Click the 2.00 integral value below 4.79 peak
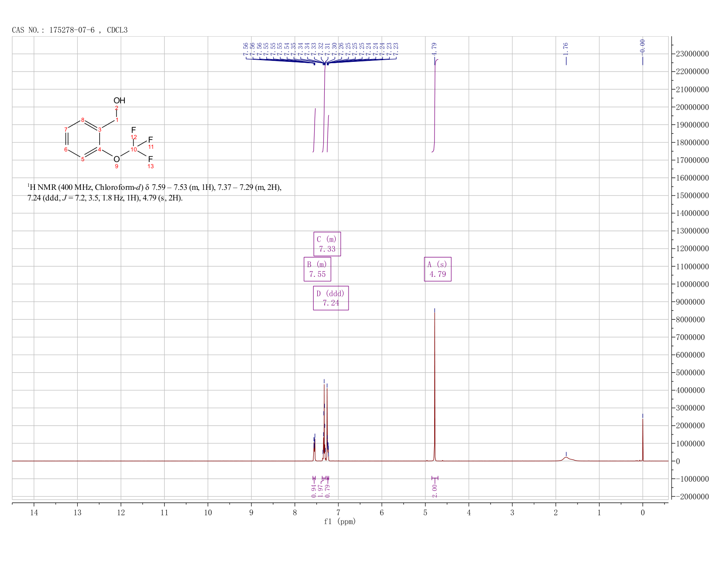This screenshot has width=728, height=563. pos(435,491)
